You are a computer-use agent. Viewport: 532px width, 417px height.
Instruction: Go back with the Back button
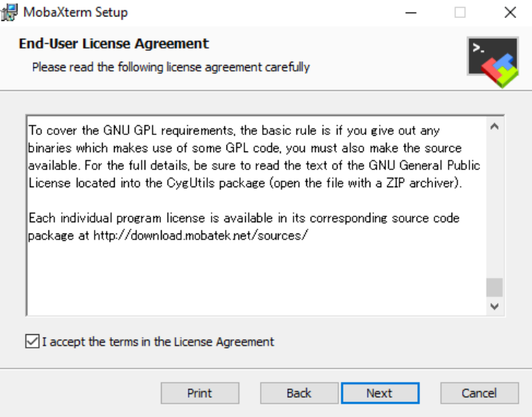(299, 393)
